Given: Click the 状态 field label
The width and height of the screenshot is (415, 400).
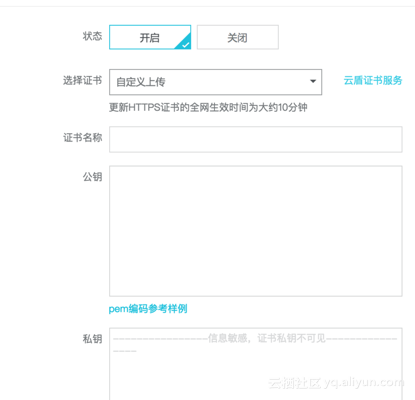Looking at the screenshot, I should [x=92, y=36].
